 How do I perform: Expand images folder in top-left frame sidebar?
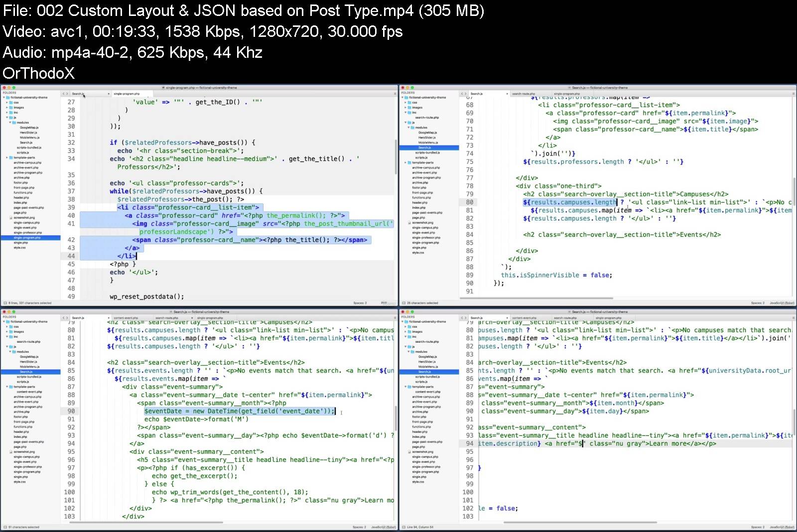tap(7, 108)
